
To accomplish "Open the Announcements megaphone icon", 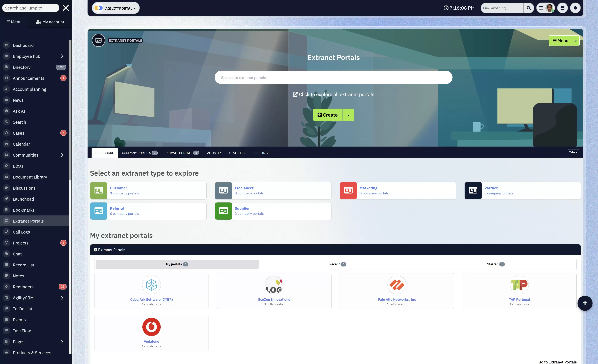I will click(6, 78).
